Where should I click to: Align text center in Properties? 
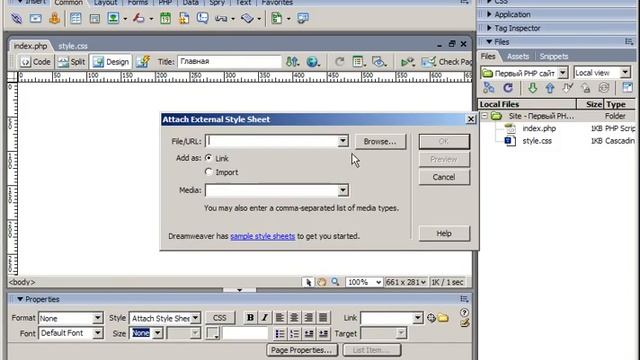(x=294, y=318)
